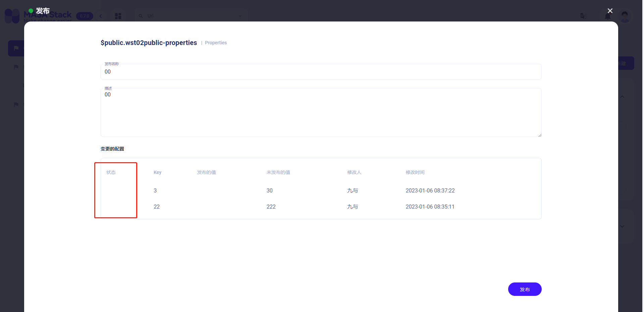This screenshot has width=644, height=312.
Task: Open the language translation icon
Action: (x=583, y=16)
